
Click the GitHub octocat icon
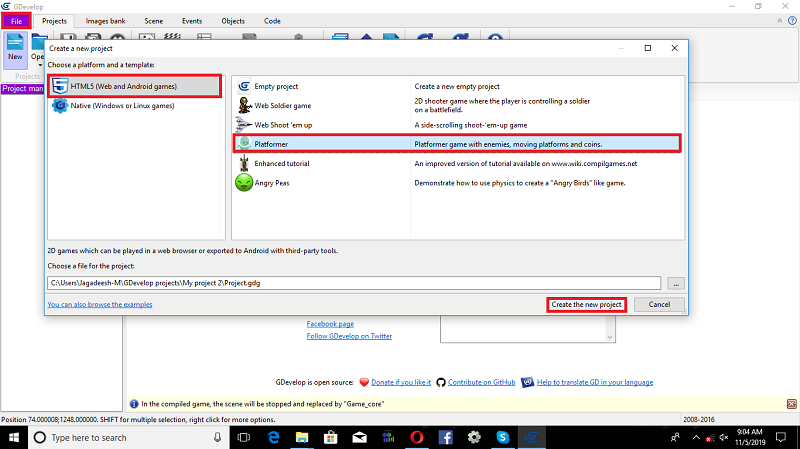tap(441, 382)
